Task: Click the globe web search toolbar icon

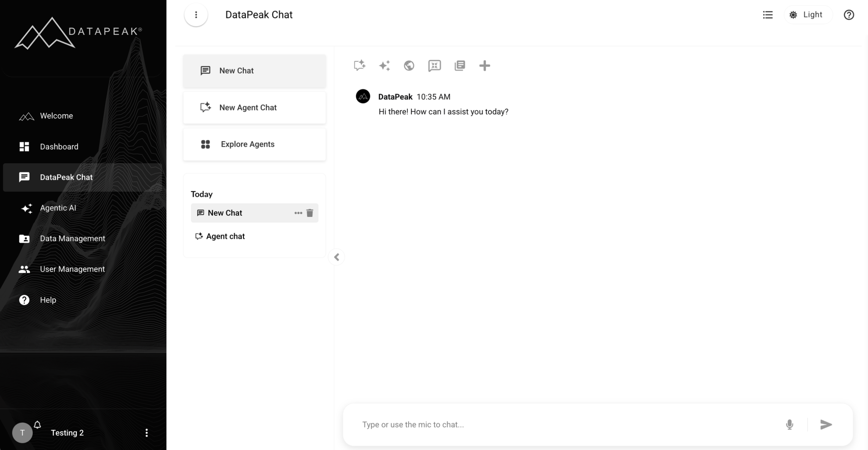Action: pos(409,65)
